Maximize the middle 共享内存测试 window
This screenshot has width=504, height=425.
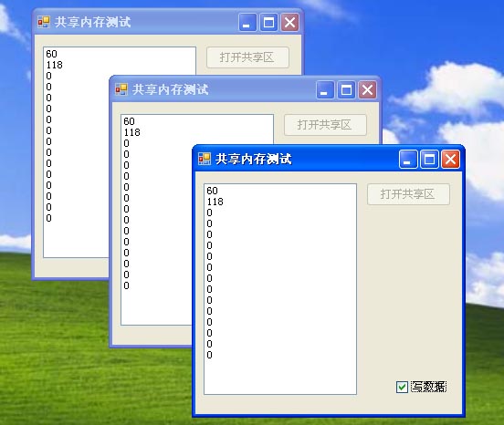point(346,89)
